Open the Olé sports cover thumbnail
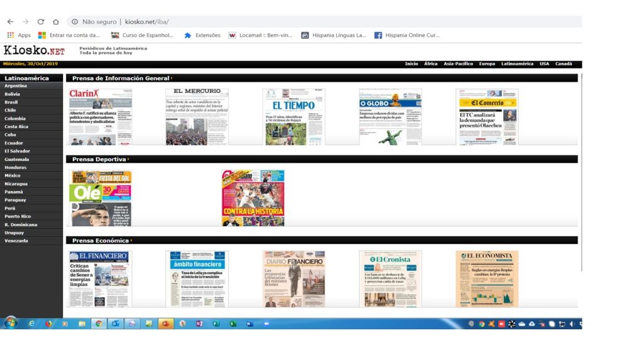Screen dimensions: 644x362 click(x=101, y=198)
